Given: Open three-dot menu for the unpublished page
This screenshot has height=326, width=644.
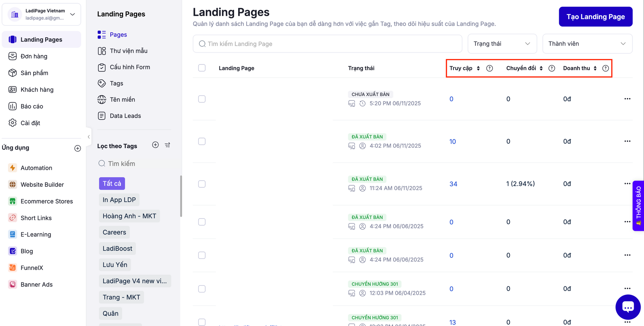Looking at the screenshot, I should pos(627,99).
